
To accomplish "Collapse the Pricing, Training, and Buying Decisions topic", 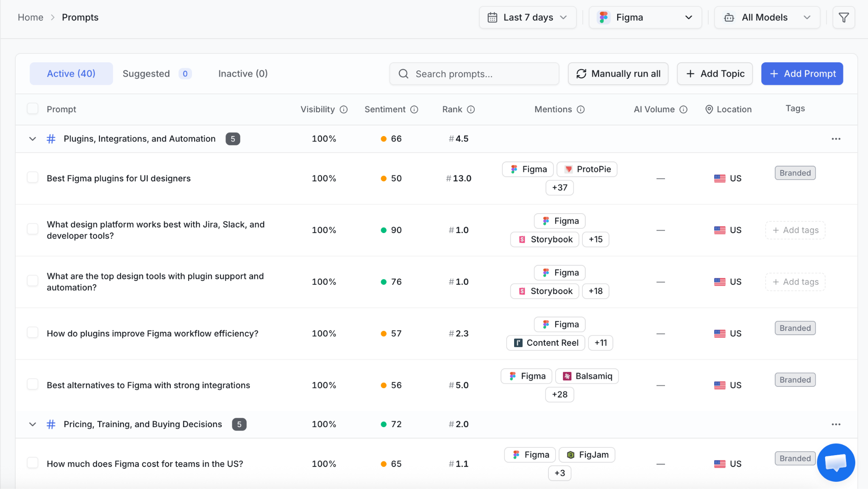I will tap(33, 424).
